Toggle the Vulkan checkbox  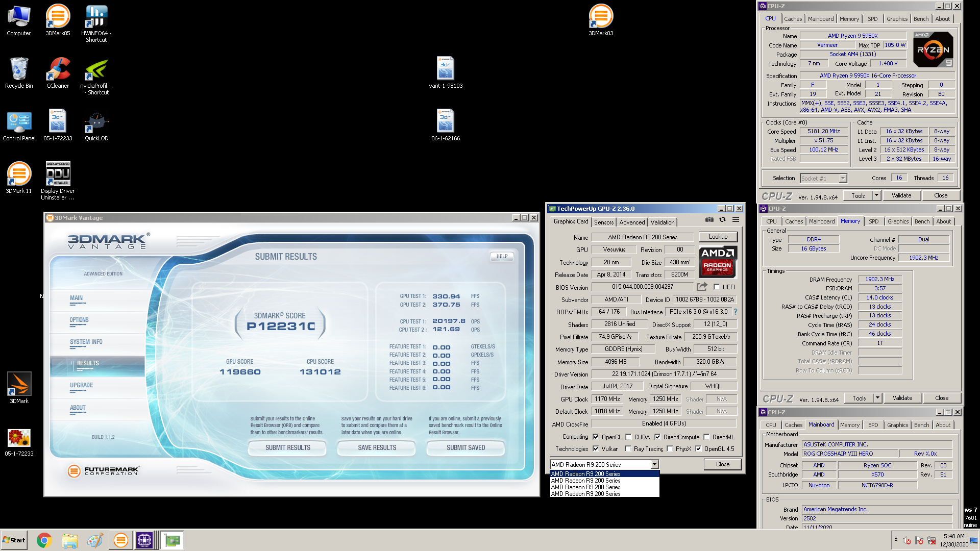tap(596, 449)
